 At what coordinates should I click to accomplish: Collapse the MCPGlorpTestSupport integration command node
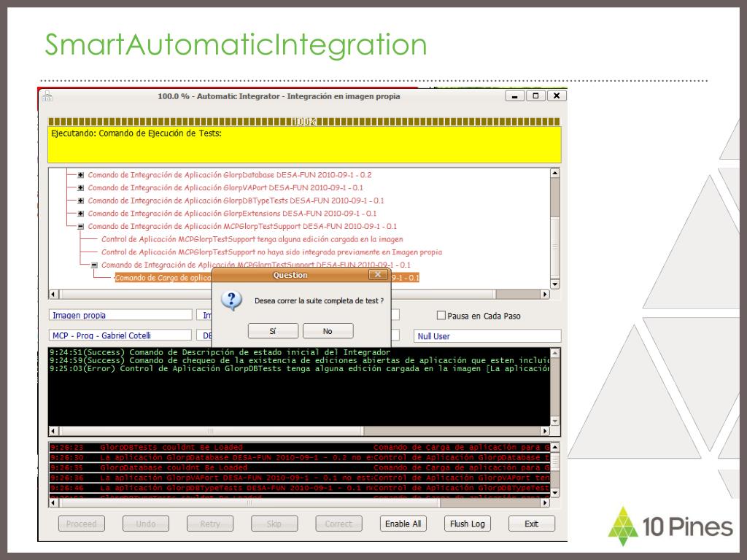[x=81, y=227]
